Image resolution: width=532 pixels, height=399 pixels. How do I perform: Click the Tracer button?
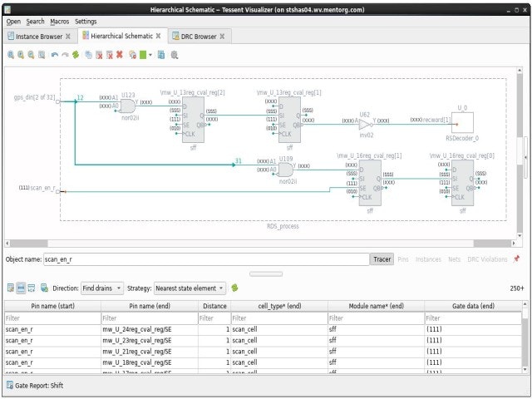pyautogui.click(x=382, y=259)
